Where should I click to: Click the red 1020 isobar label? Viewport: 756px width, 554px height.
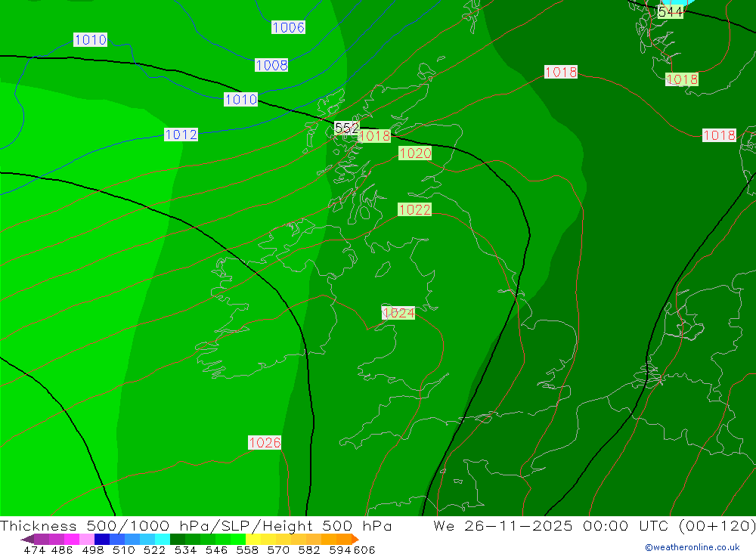click(x=415, y=153)
